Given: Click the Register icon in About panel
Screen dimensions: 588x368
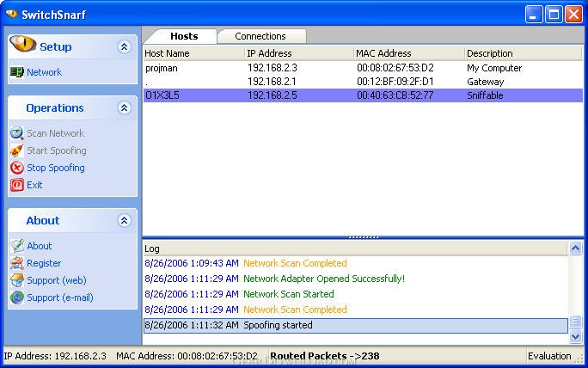Looking at the screenshot, I should [16, 263].
